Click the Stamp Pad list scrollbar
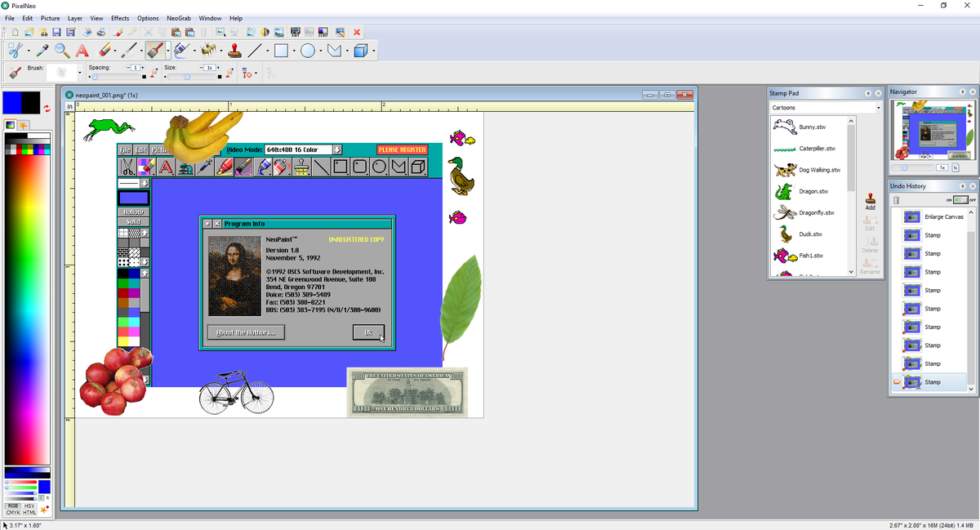Image resolution: width=980 pixels, height=530 pixels. (852, 196)
